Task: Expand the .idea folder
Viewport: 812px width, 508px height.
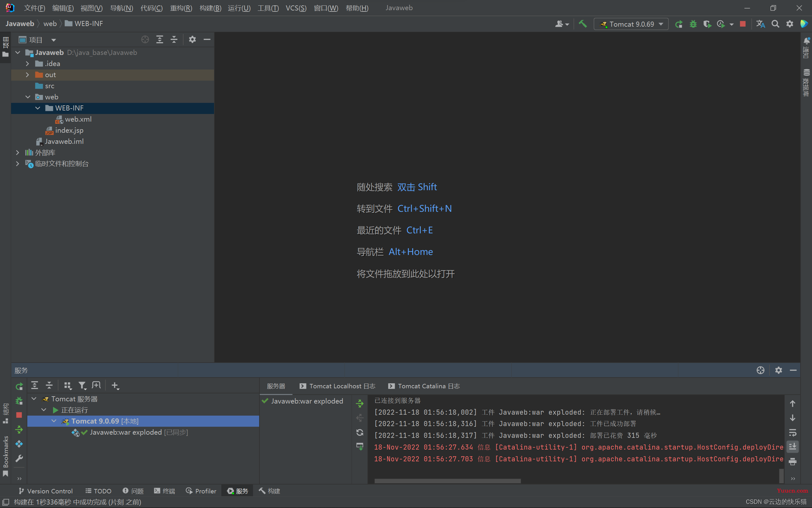Action: [28, 63]
